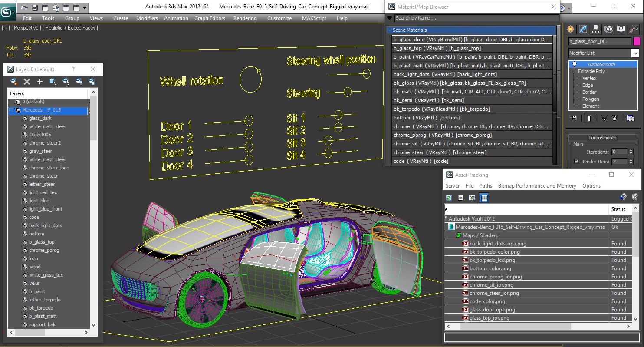Image resolution: width=644 pixels, height=347 pixels.
Task: Click the Open File folder icon
Action: pos(24,8)
